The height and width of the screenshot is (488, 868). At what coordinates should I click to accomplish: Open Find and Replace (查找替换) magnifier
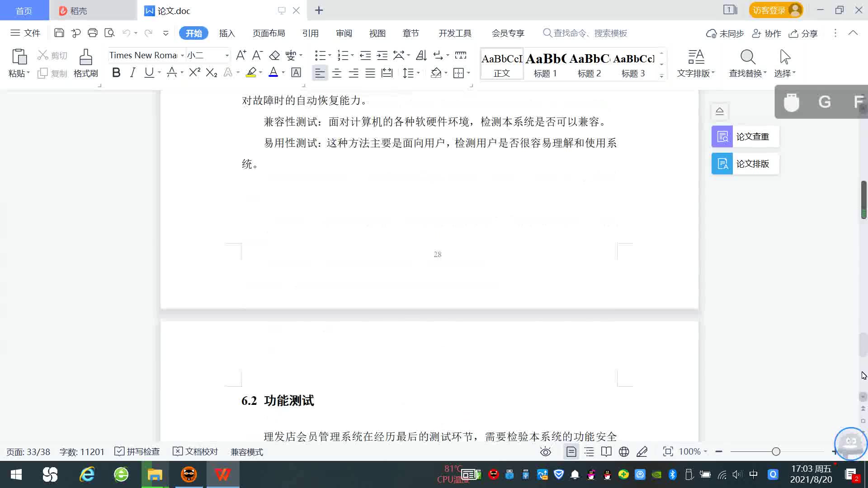(747, 58)
